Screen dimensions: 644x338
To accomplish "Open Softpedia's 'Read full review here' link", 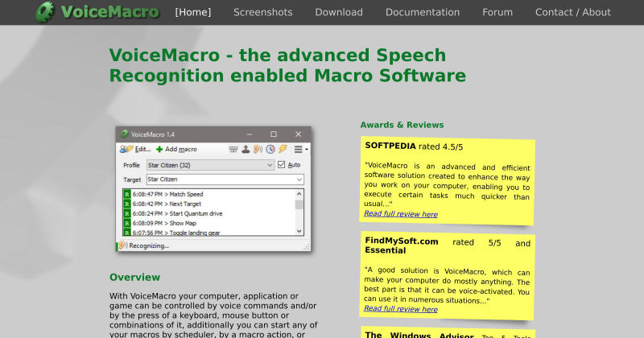I will click(x=401, y=213).
